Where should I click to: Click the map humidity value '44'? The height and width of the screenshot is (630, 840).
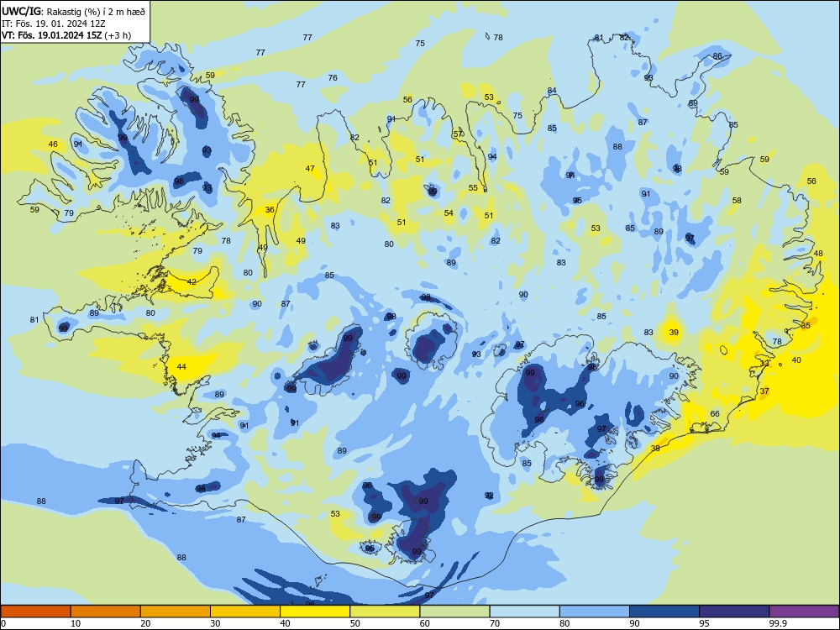(181, 366)
